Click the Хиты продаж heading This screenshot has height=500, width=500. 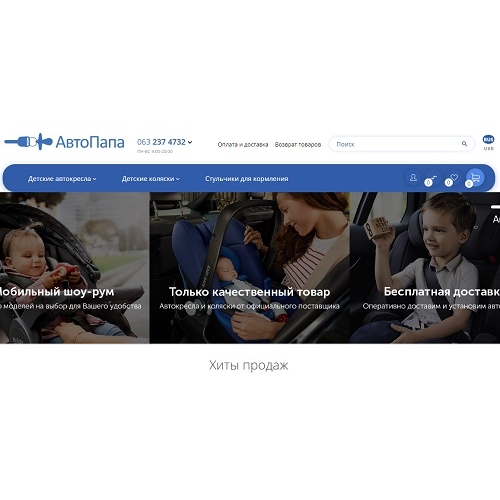[249, 365]
